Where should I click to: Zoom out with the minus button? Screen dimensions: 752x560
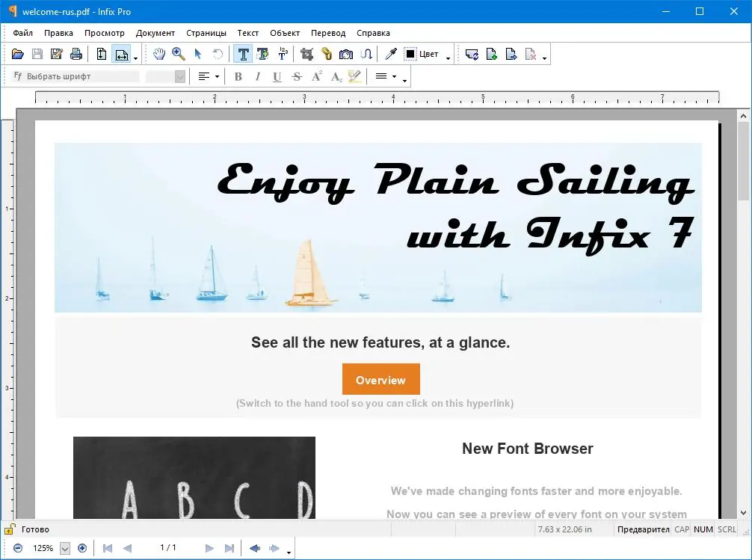(18, 548)
